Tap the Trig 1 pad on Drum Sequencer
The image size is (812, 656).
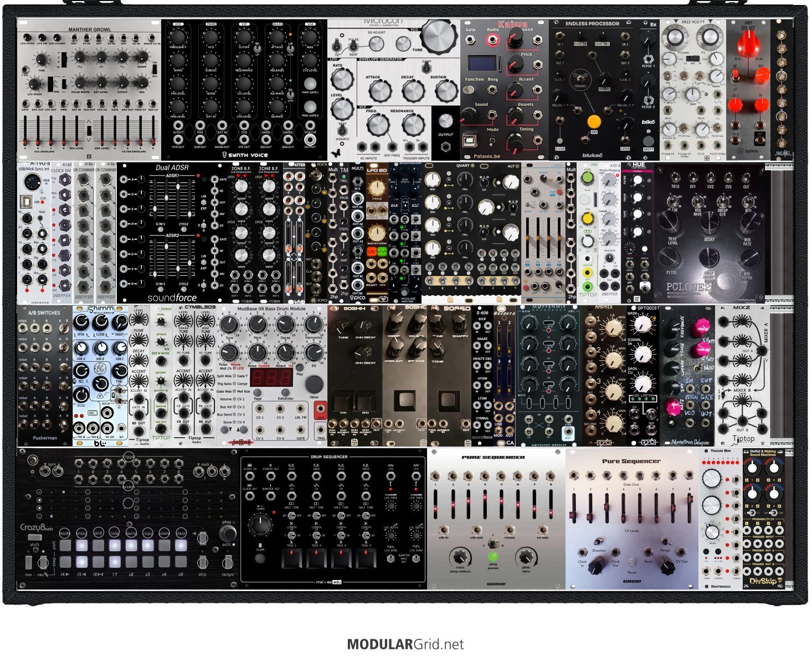pyautogui.click(x=292, y=560)
